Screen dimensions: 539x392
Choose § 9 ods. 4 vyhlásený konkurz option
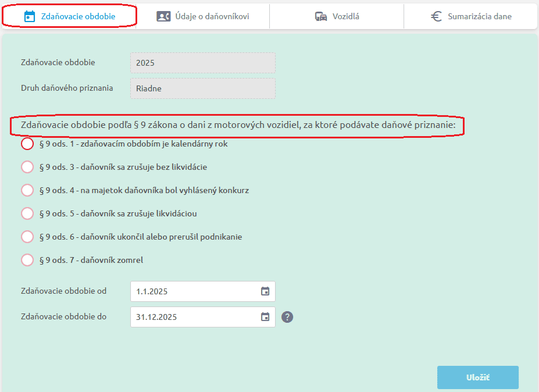pos(27,190)
